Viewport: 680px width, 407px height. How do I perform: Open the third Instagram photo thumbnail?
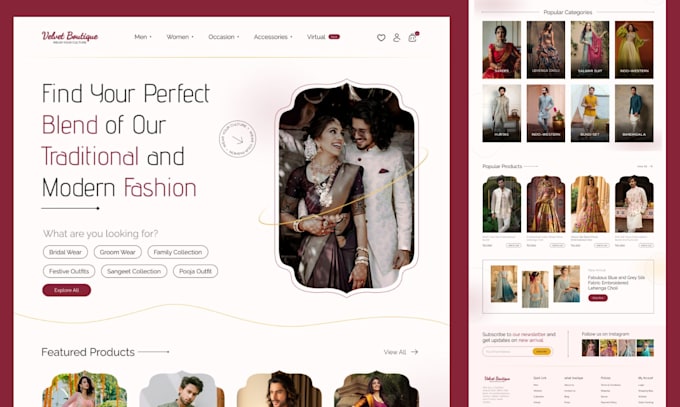point(627,348)
